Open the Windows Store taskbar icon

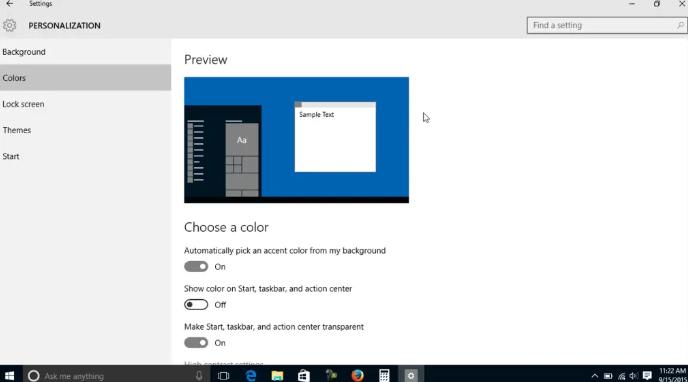point(304,376)
